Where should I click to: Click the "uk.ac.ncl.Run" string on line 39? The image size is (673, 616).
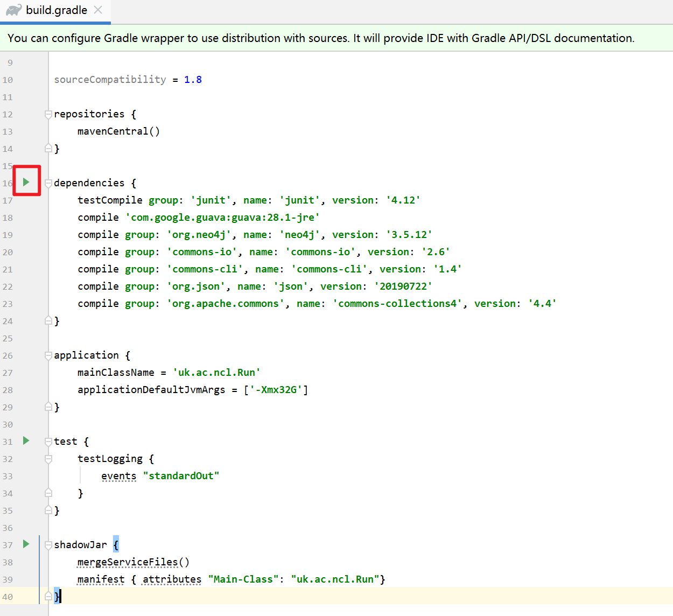coord(335,579)
